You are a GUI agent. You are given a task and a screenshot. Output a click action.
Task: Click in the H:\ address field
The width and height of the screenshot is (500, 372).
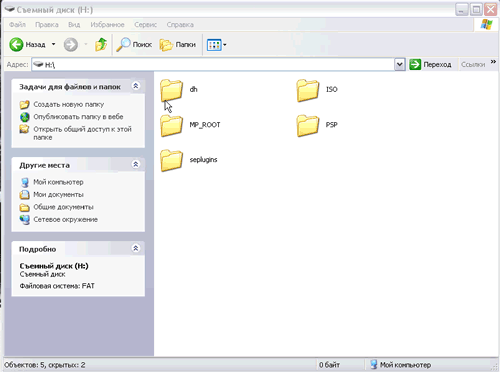(x=213, y=64)
